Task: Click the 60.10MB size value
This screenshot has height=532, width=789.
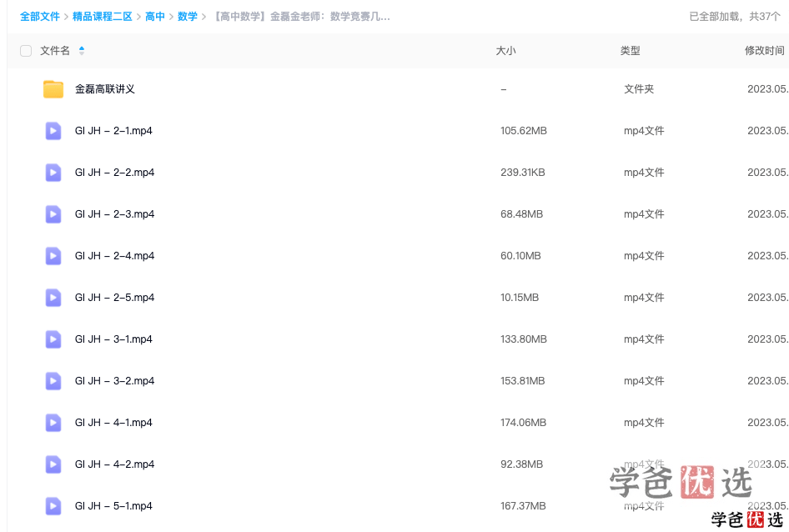Action: (520, 256)
